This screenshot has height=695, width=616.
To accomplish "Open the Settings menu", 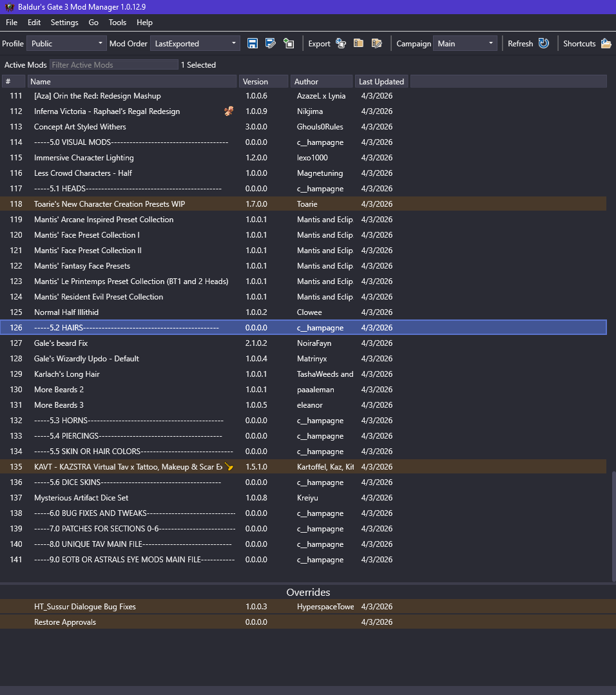I will point(64,23).
